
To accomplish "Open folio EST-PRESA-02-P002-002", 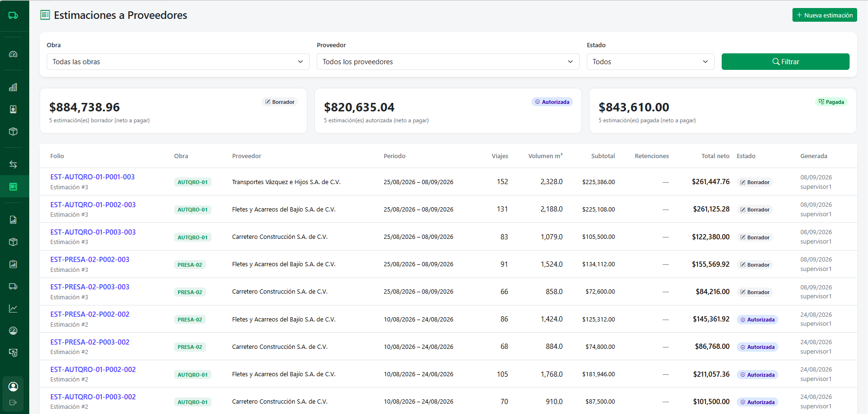I will [x=90, y=314].
